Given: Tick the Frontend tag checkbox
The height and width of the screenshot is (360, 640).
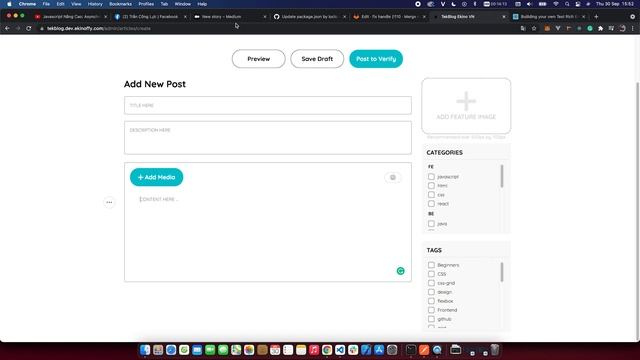Looking at the screenshot, I should 431,310.
